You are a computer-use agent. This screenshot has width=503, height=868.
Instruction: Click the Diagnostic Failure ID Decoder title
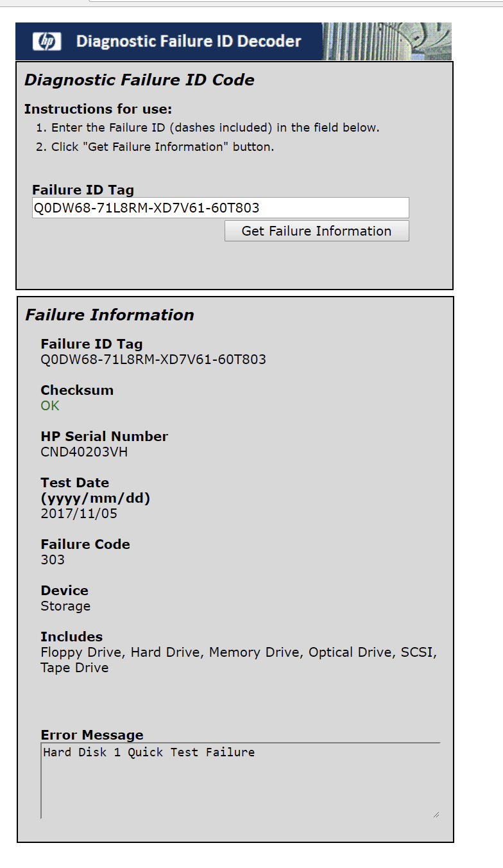tap(189, 42)
